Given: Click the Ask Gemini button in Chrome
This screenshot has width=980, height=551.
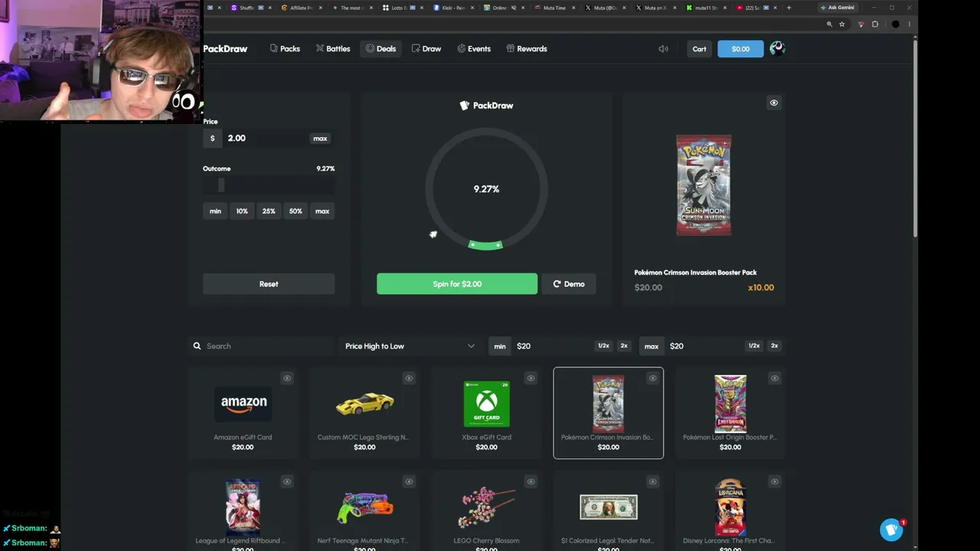Looking at the screenshot, I should coord(837,8).
